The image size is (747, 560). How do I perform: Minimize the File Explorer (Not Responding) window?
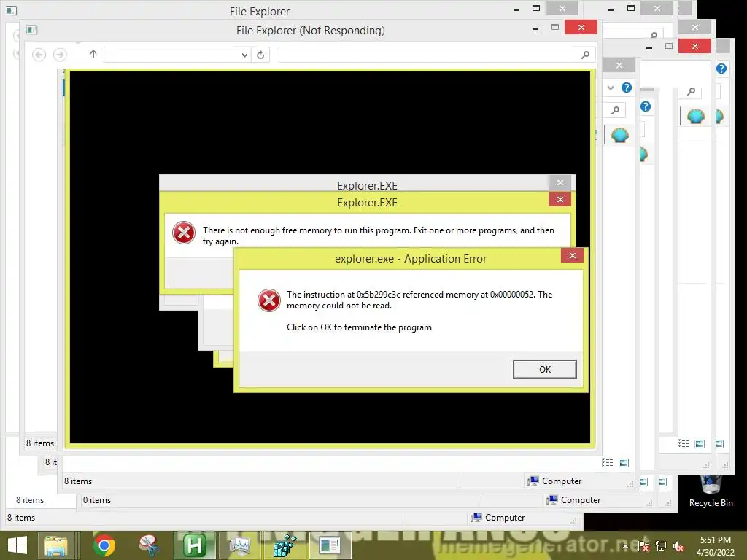(x=535, y=28)
